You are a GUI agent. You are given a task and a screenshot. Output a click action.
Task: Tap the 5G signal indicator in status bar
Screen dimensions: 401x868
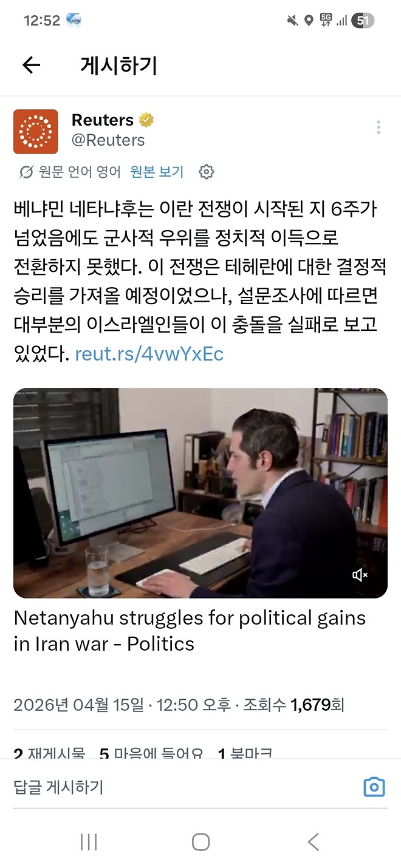(327, 19)
